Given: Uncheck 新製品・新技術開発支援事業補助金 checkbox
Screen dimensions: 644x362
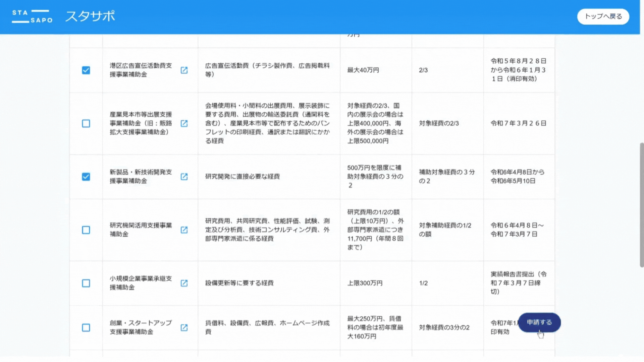Looking at the screenshot, I should click(x=86, y=177).
